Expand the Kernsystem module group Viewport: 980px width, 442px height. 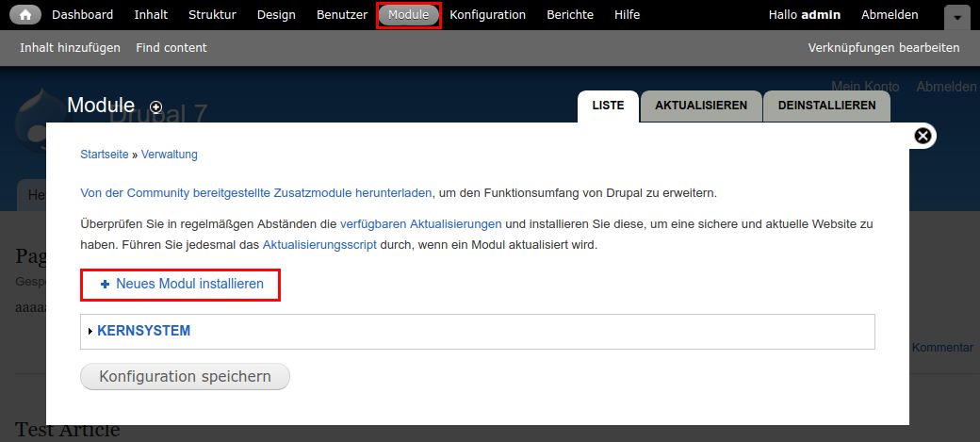[143, 331]
